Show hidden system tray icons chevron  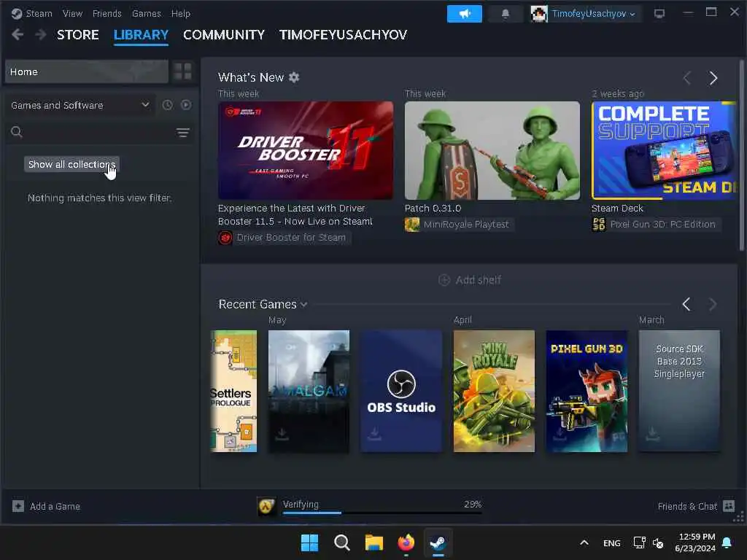(584, 542)
